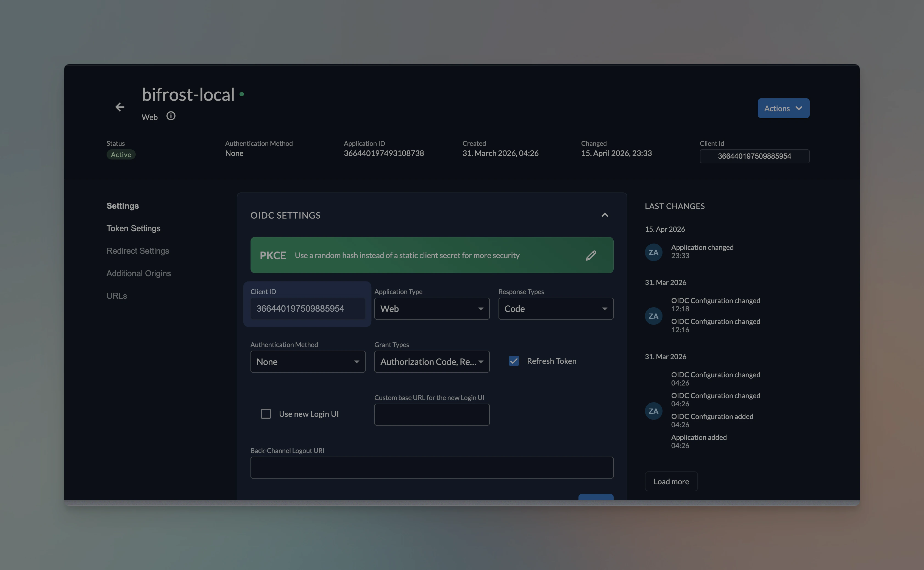
Task: Click the PKCE green banner
Action: click(x=432, y=255)
